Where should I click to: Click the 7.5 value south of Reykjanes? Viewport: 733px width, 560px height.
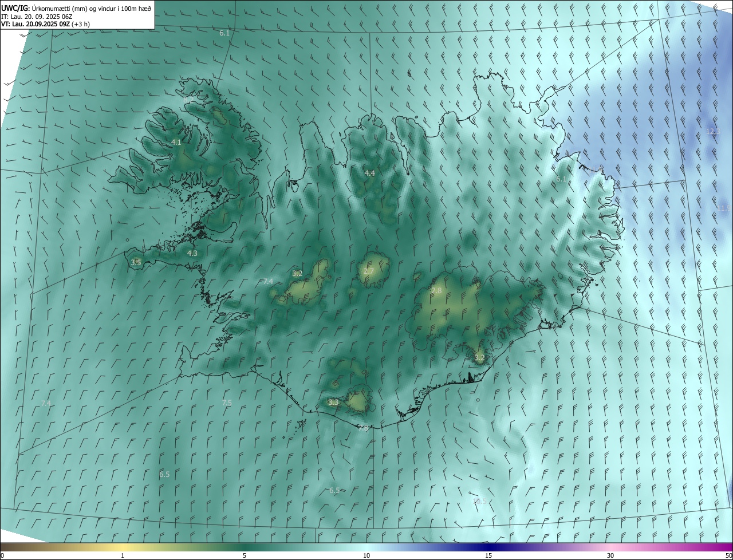[227, 403]
